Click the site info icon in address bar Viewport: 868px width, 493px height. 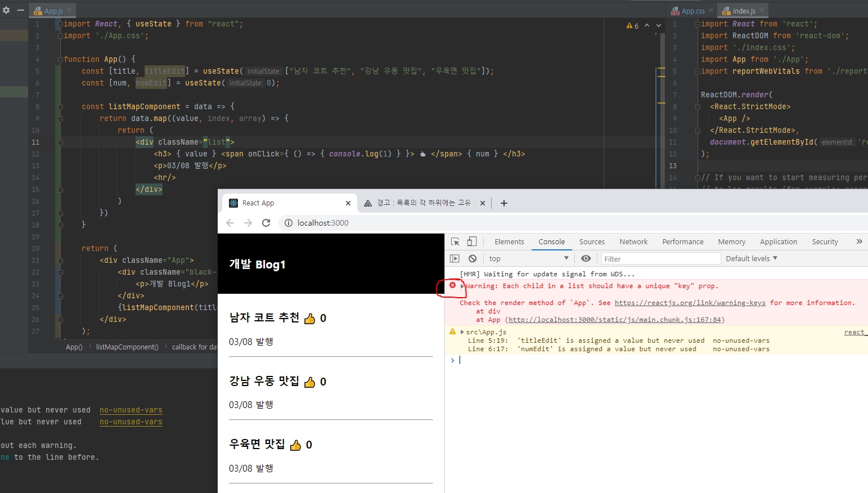[289, 223]
